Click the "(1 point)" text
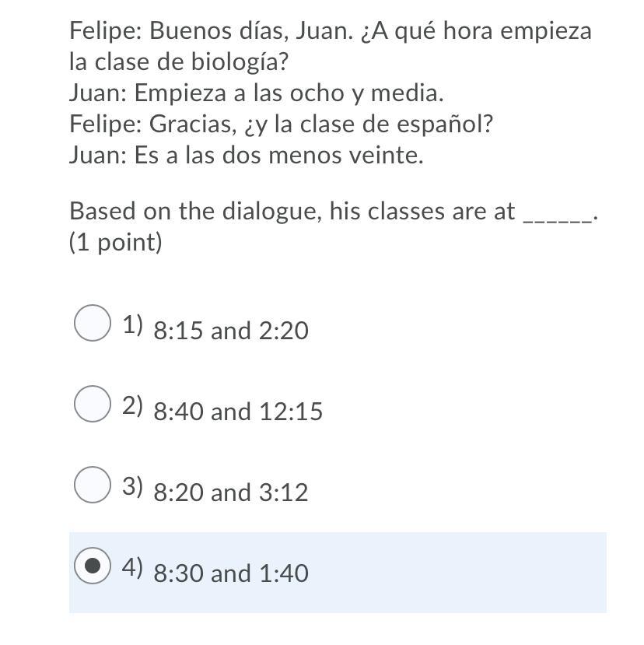Viewport: 644px width, 645px height. (x=116, y=243)
